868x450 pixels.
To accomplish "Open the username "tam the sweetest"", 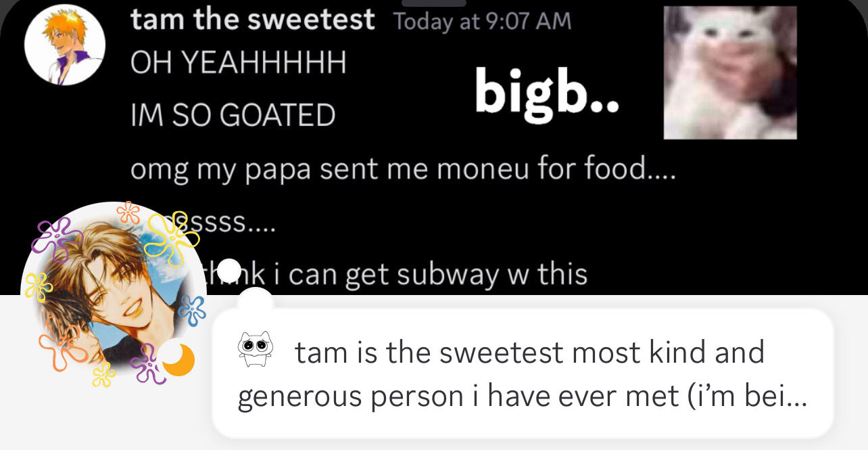I will point(252,20).
